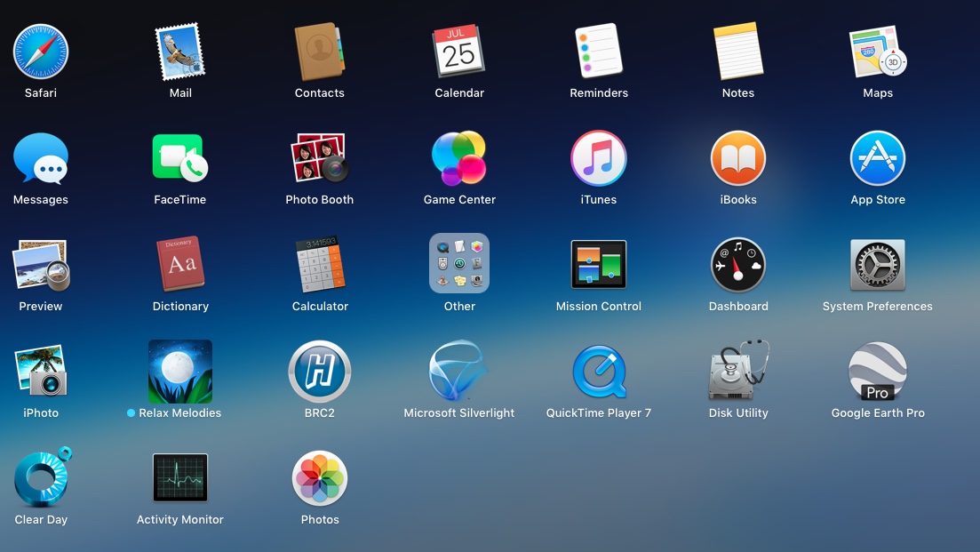Viewport: 980px width, 552px height.
Task: Launch the Mail stamp icon
Action: (180, 52)
